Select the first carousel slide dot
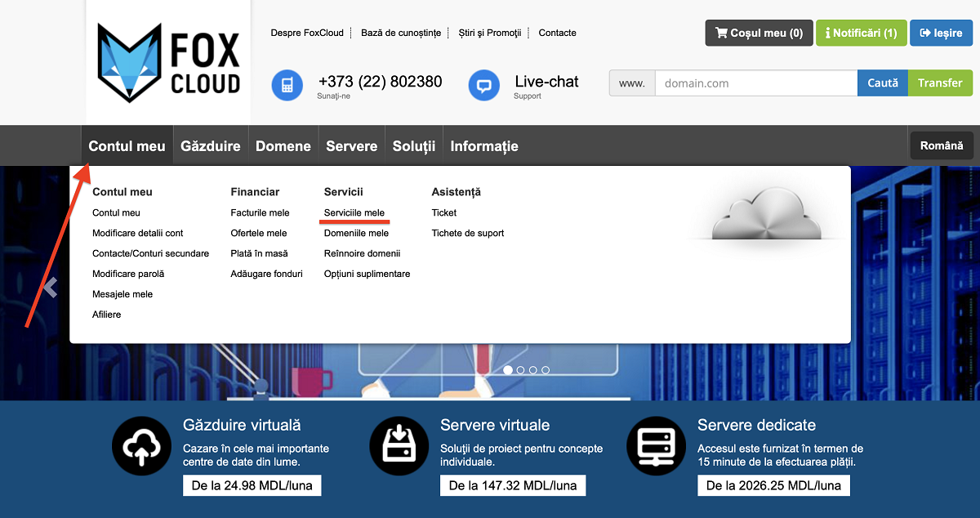The image size is (980, 518). [508, 370]
